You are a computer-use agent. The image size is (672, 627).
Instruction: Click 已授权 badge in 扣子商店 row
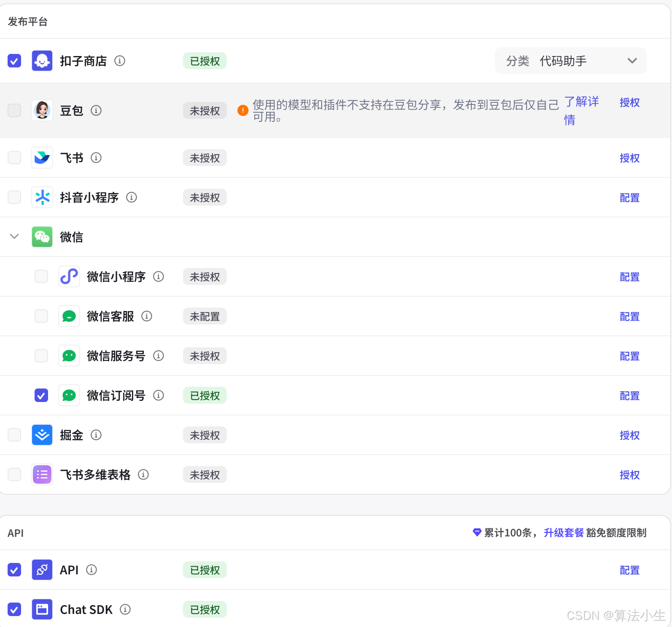point(205,61)
